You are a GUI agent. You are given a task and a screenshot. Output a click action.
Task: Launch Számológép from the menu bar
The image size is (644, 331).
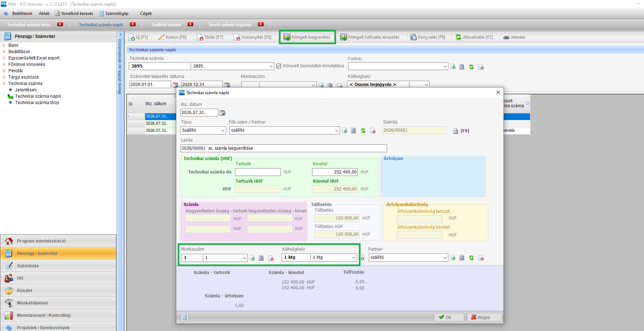[x=114, y=13]
